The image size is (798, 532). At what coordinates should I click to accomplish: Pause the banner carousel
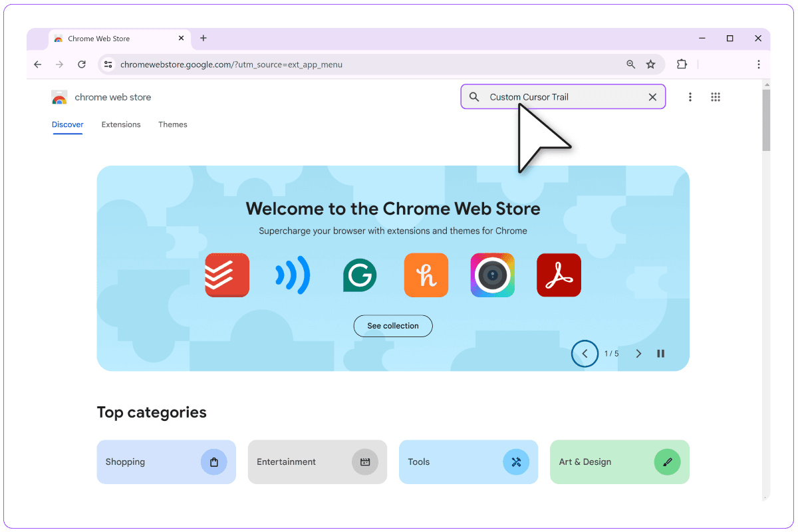(x=661, y=354)
